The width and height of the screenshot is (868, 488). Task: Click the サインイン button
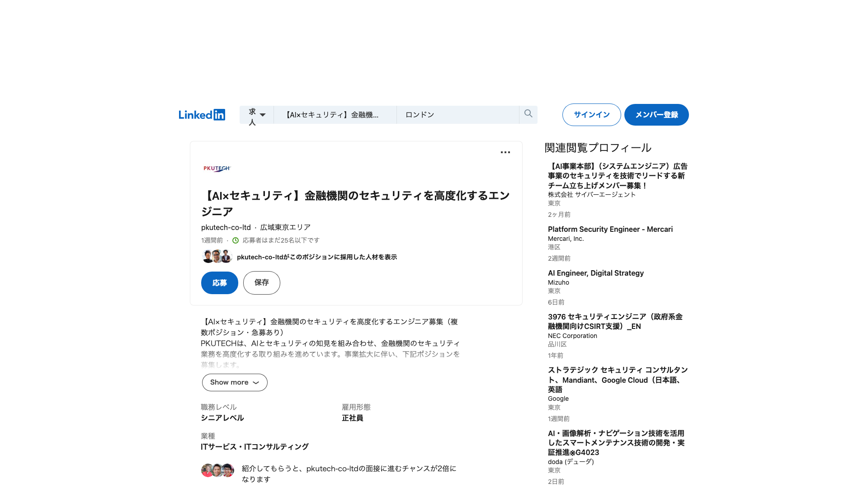(x=591, y=115)
